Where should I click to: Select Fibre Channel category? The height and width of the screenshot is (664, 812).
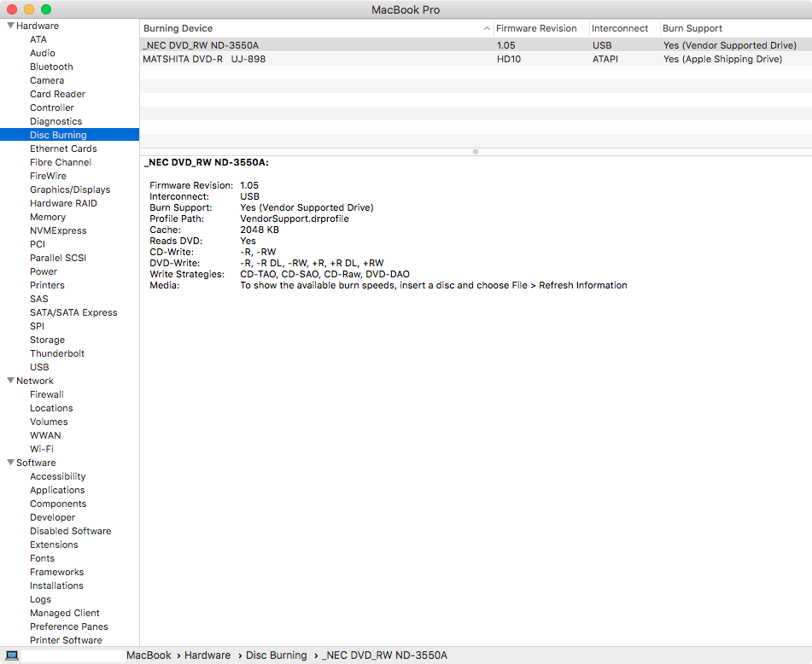pos(61,162)
